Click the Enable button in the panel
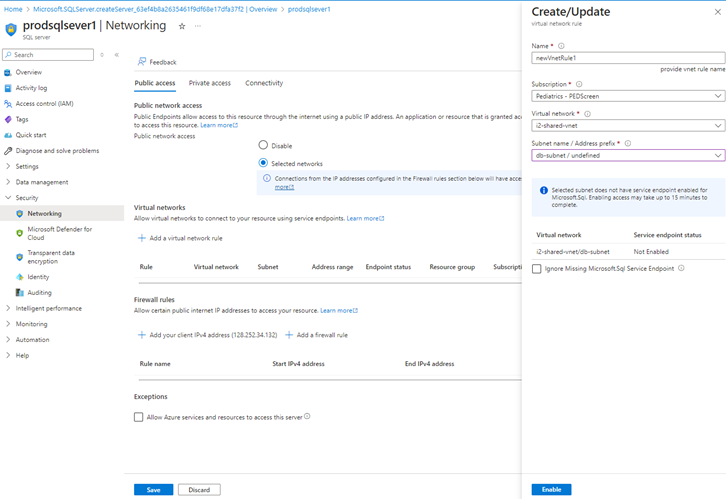726x499 pixels. click(x=551, y=489)
